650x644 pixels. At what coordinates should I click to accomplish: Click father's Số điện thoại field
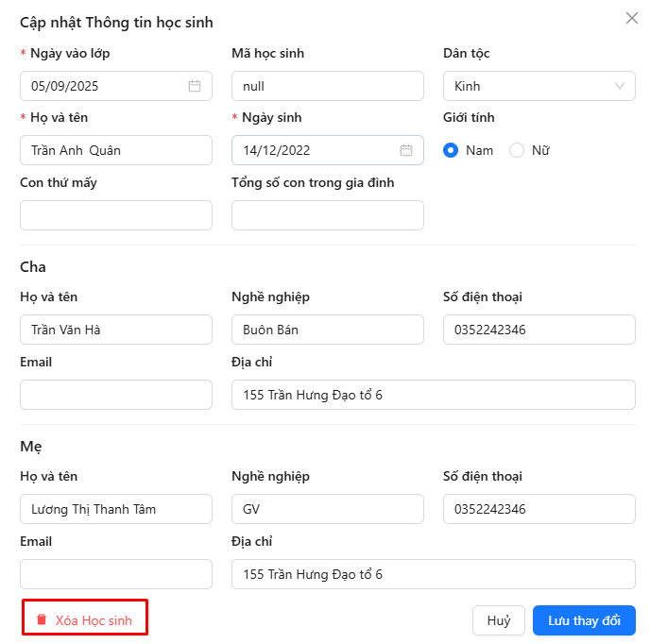[539, 330]
